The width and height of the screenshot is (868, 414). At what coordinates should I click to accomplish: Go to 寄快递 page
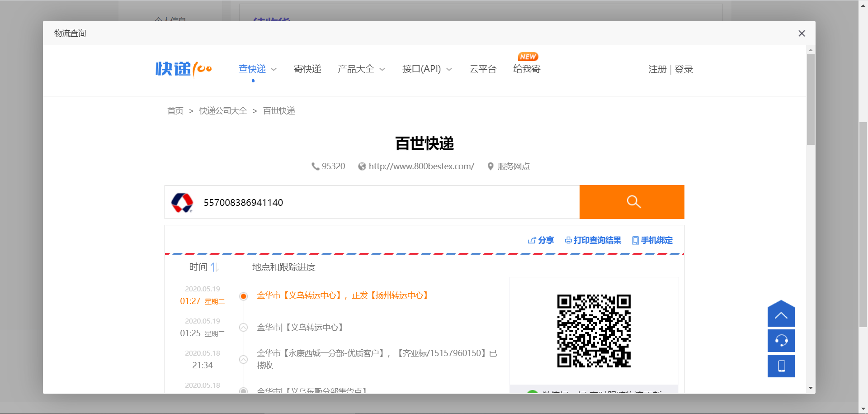pos(307,69)
